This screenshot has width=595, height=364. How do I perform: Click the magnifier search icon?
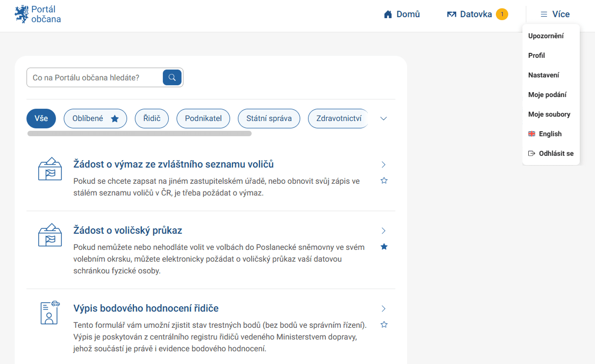tap(172, 77)
